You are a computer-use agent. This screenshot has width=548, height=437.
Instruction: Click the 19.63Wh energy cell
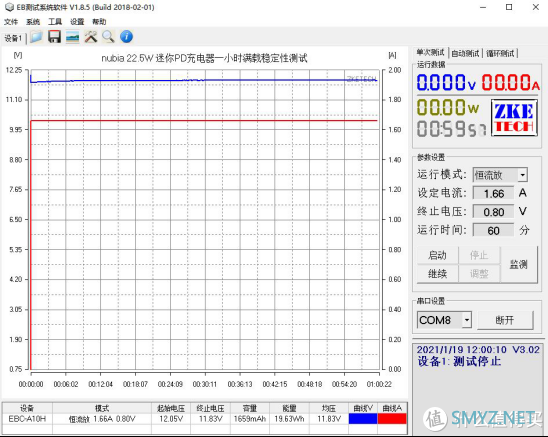[289, 419]
